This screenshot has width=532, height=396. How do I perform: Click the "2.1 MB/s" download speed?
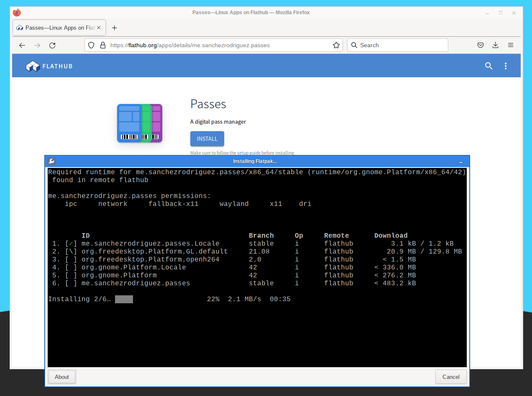point(245,299)
